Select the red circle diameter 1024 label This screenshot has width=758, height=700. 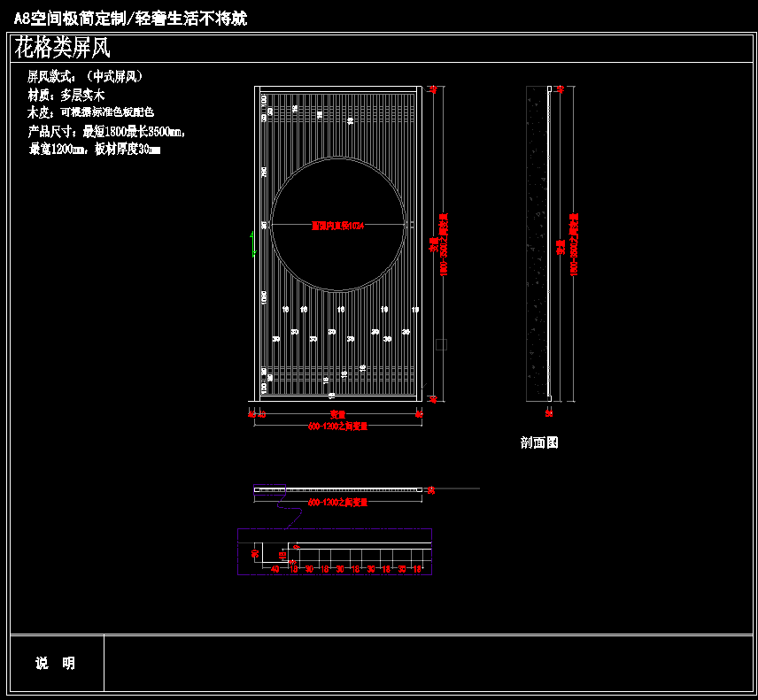(338, 226)
